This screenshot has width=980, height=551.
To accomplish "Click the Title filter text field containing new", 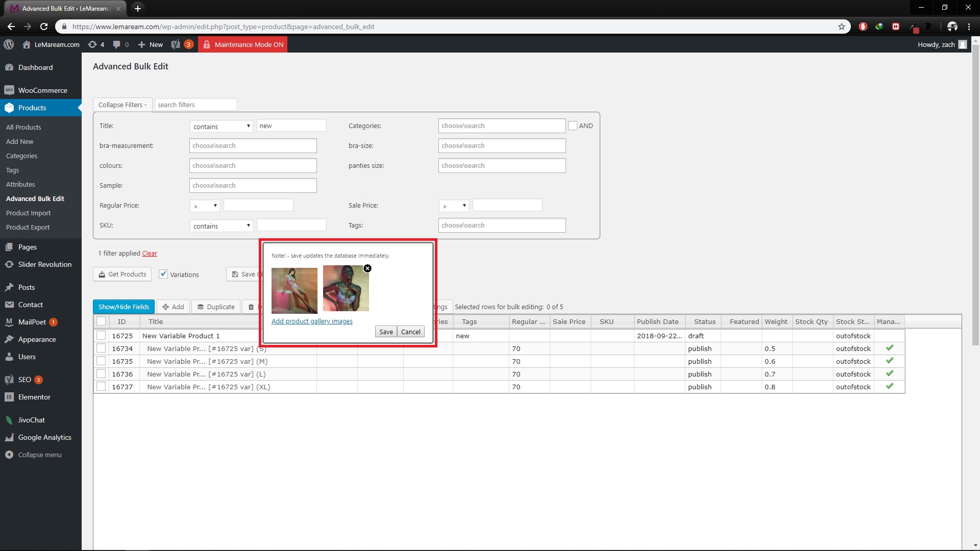I will [x=291, y=126].
